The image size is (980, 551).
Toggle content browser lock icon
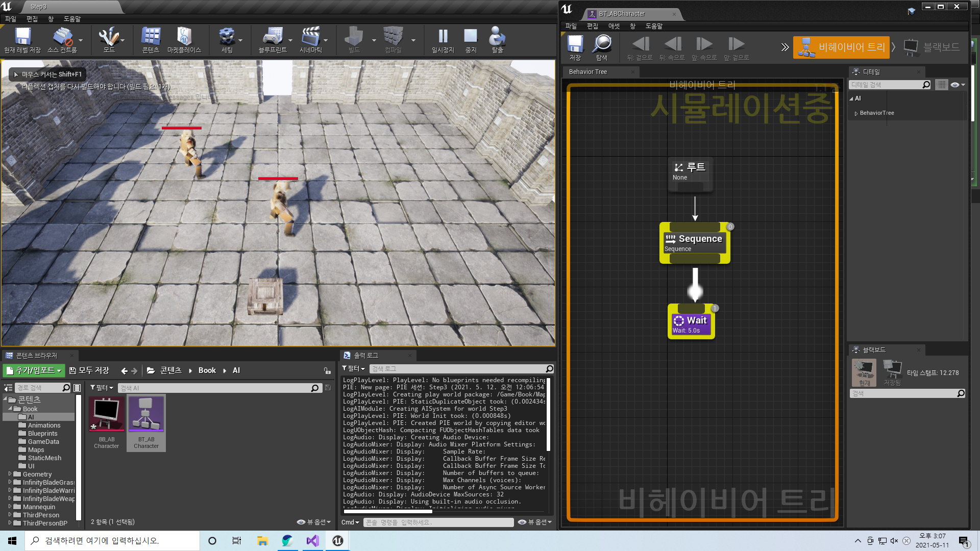[327, 371]
